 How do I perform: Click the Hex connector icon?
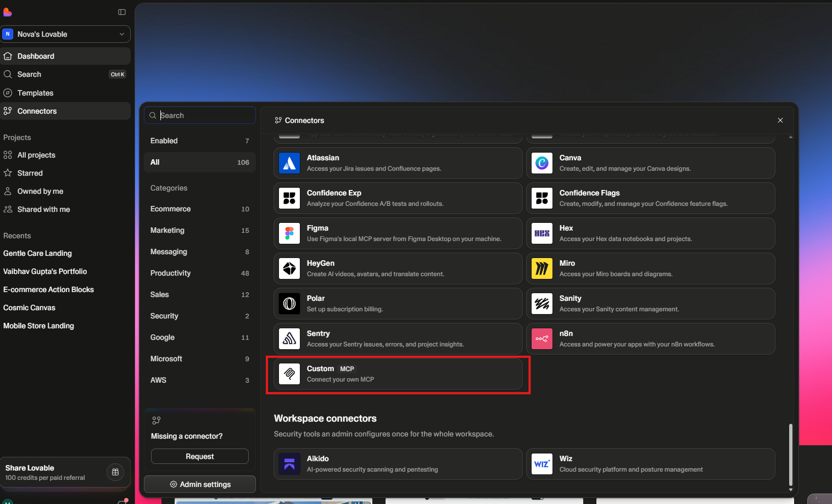pyautogui.click(x=542, y=233)
